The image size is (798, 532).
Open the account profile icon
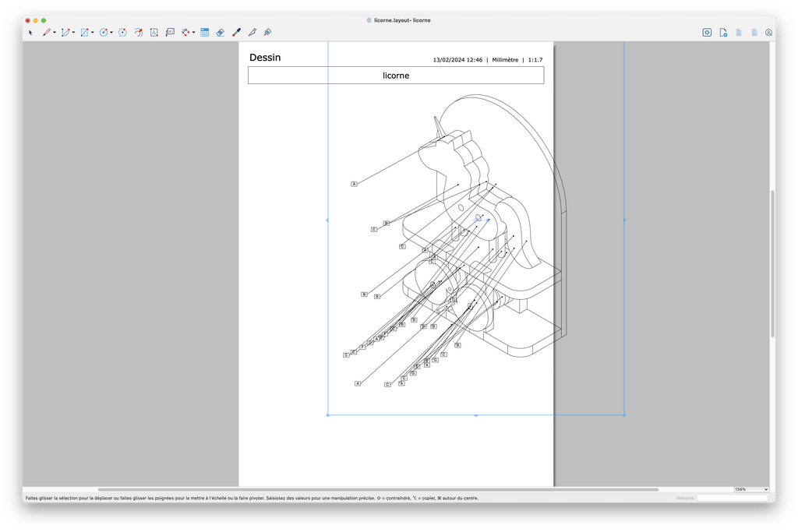[768, 33]
